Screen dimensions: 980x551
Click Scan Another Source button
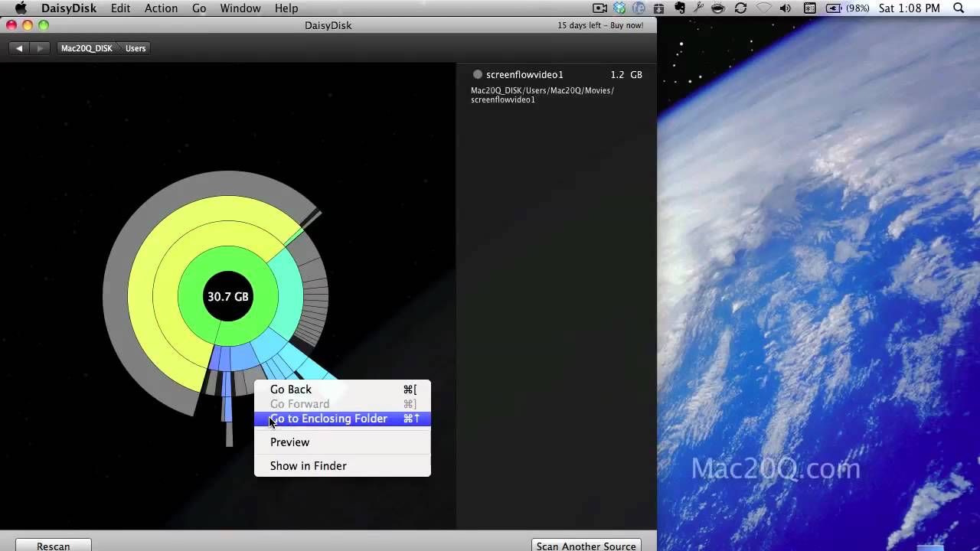click(x=586, y=546)
